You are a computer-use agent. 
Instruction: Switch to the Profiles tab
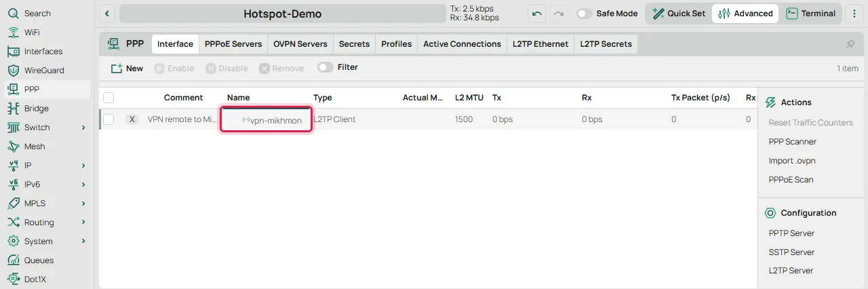[x=397, y=44]
